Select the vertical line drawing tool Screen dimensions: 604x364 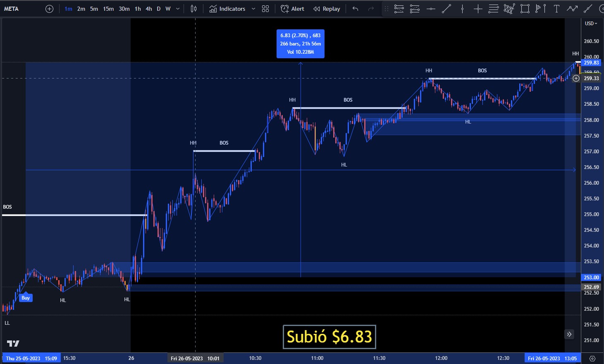(x=462, y=9)
